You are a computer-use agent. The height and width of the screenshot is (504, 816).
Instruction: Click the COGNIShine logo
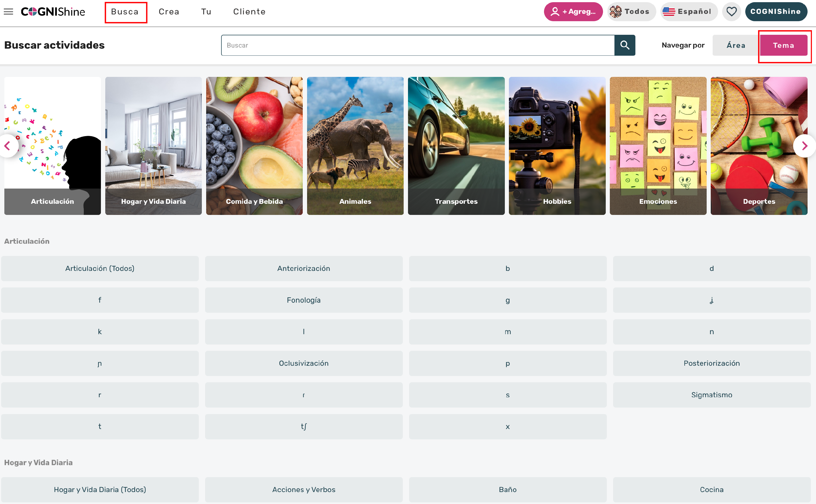click(53, 12)
